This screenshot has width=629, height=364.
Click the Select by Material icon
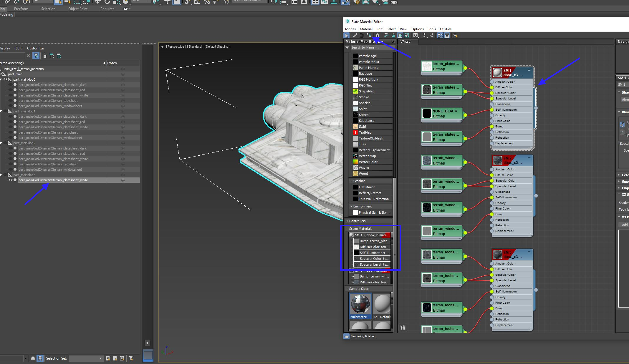coord(455,35)
